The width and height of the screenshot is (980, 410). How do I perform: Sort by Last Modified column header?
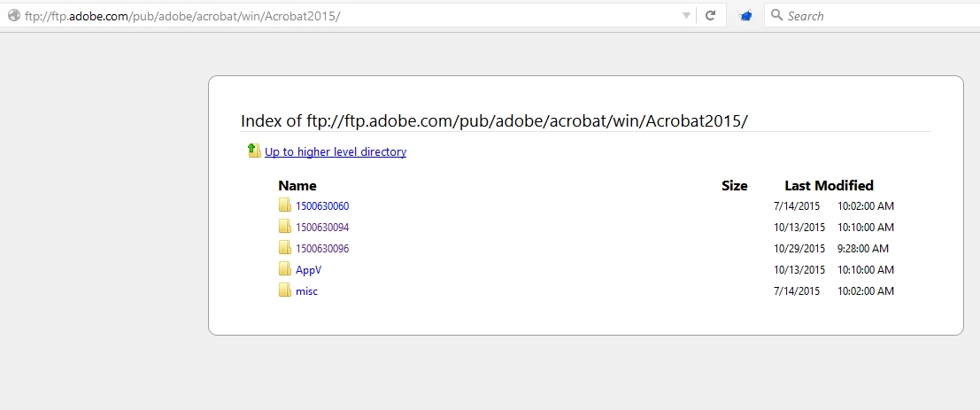tap(829, 186)
